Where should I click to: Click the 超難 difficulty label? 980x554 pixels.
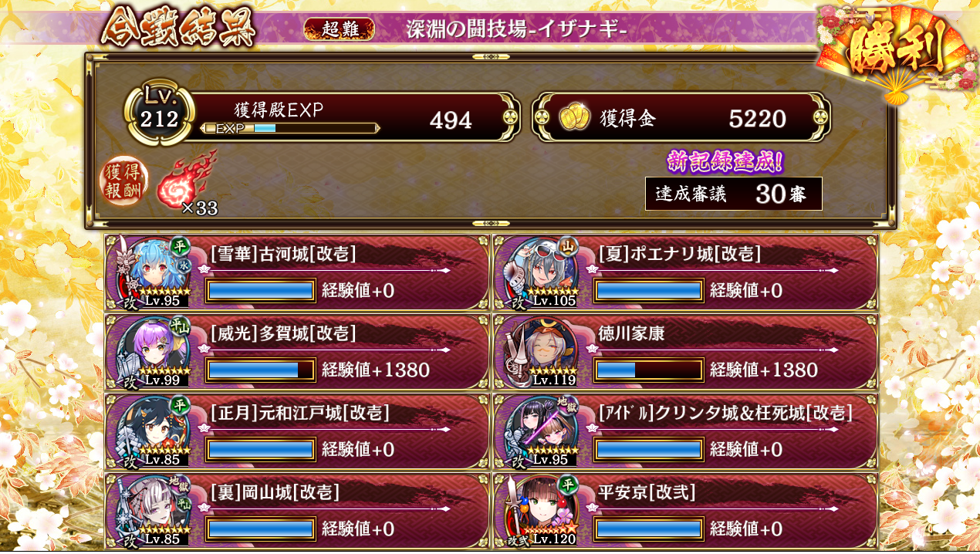tap(340, 29)
